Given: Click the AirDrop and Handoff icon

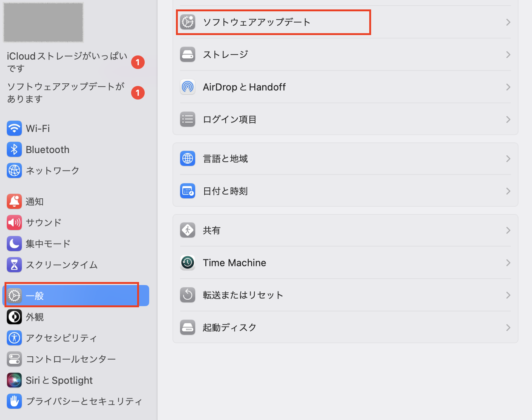Looking at the screenshot, I should click(x=188, y=87).
